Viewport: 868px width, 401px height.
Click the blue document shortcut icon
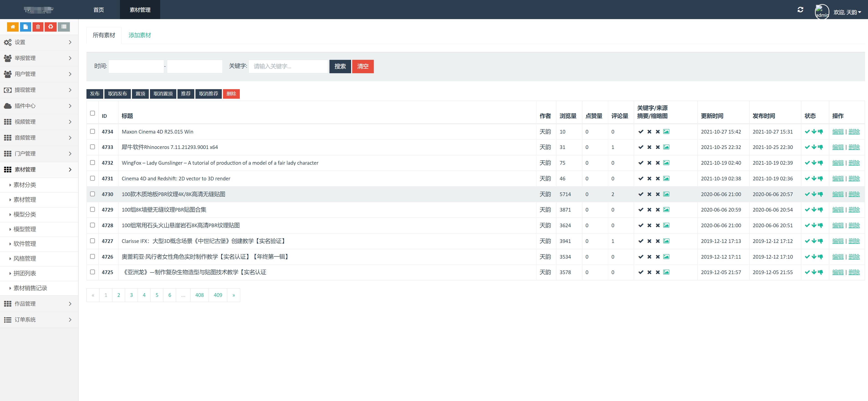(25, 27)
